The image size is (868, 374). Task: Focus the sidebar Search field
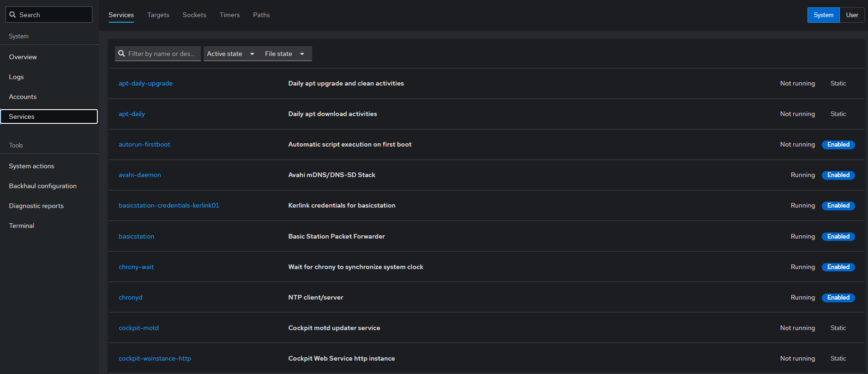49,15
